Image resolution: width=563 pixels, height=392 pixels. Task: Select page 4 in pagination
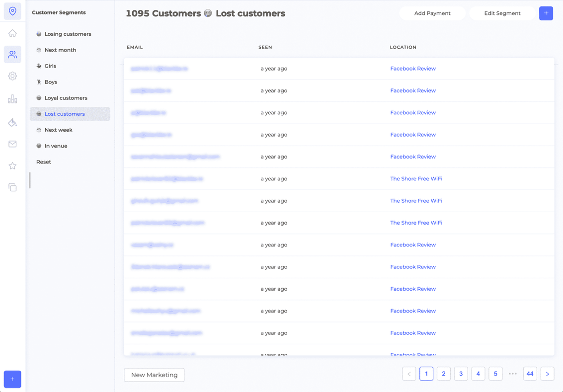pyautogui.click(x=478, y=374)
